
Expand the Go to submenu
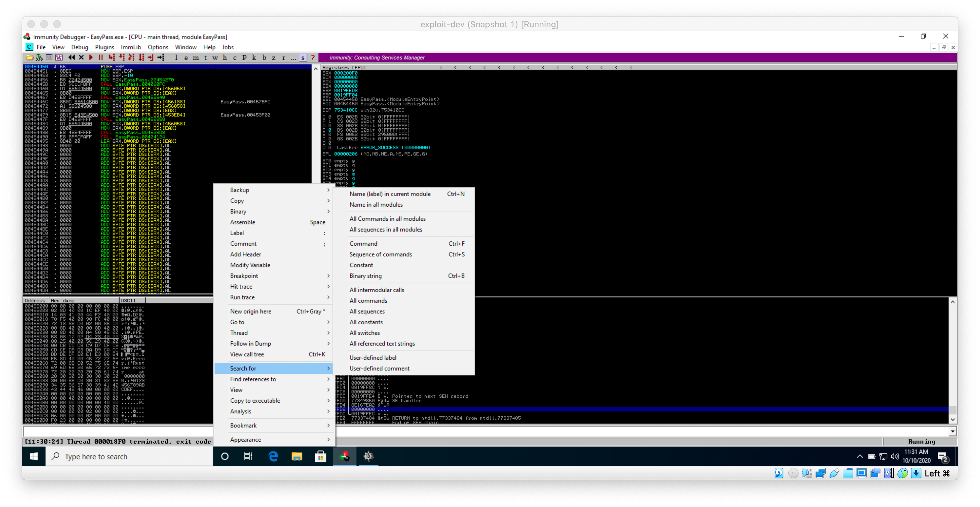[x=274, y=322]
